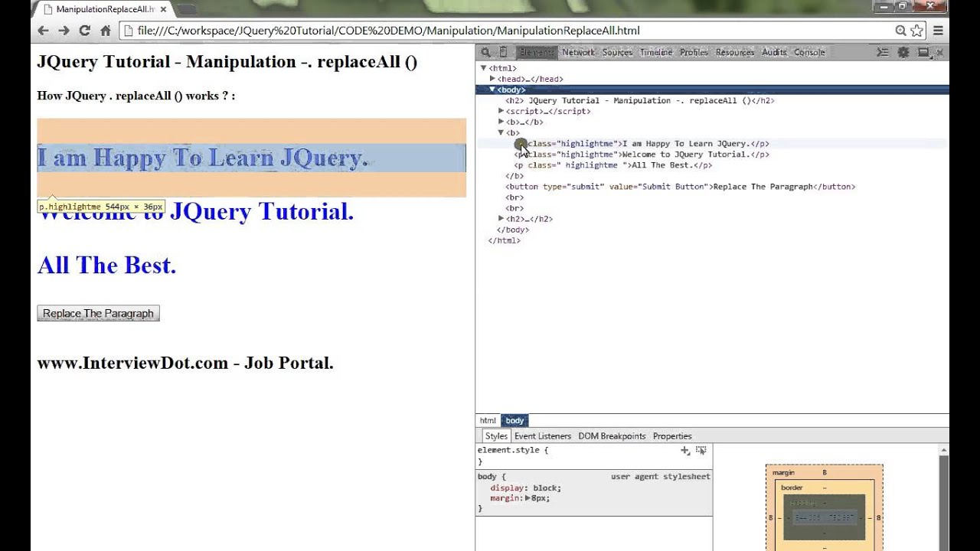Viewport: 980px width, 551px height.
Task: Go back in the browser
Action: [43, 31]
